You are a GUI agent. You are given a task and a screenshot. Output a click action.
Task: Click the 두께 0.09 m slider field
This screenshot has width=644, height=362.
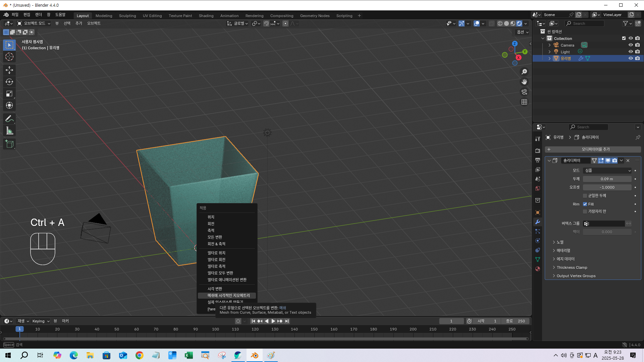click(607, 179)
